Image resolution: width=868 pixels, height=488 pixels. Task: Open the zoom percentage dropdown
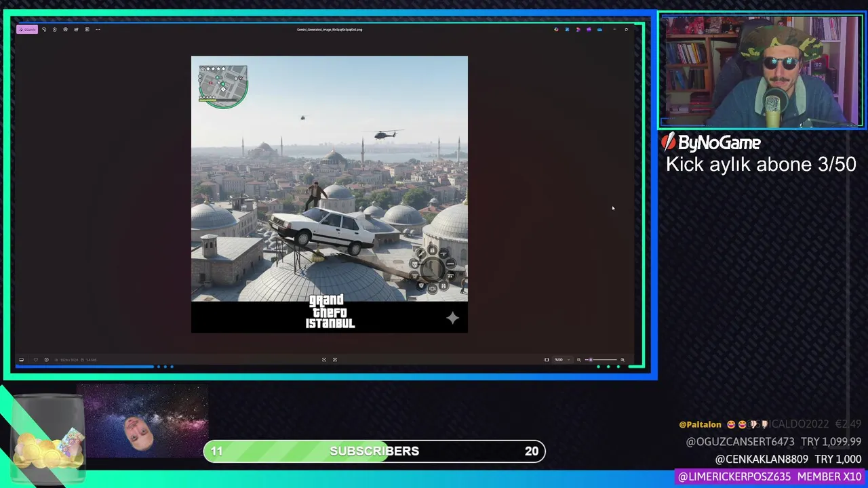pyautogui.click(x=562, y=360)
